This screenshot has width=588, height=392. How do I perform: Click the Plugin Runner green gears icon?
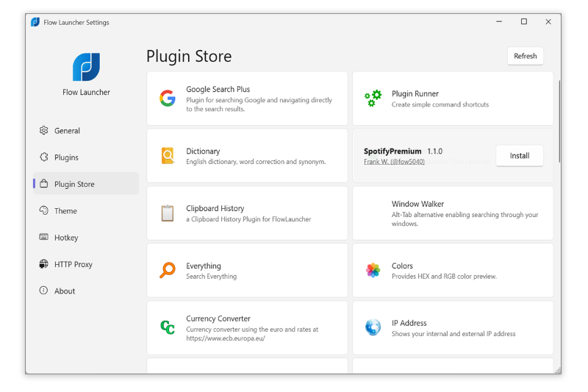pyautogui.click(x=373, y=99)
